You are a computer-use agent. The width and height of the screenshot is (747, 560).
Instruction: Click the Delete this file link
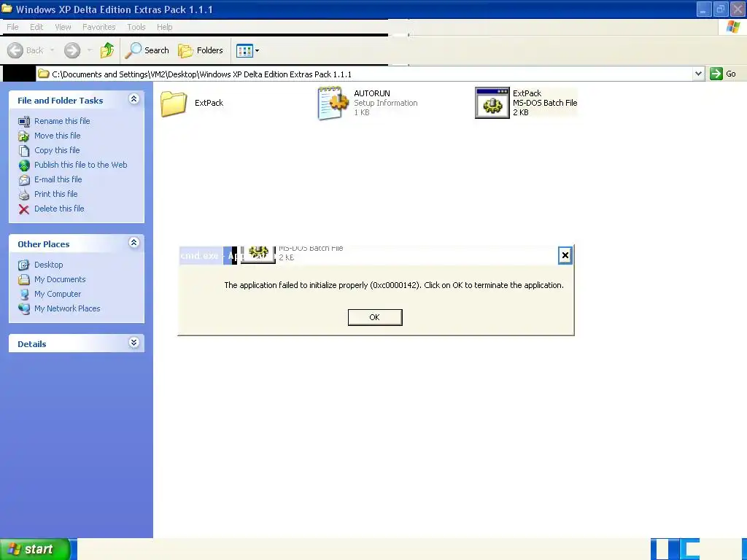click(59, 209)
